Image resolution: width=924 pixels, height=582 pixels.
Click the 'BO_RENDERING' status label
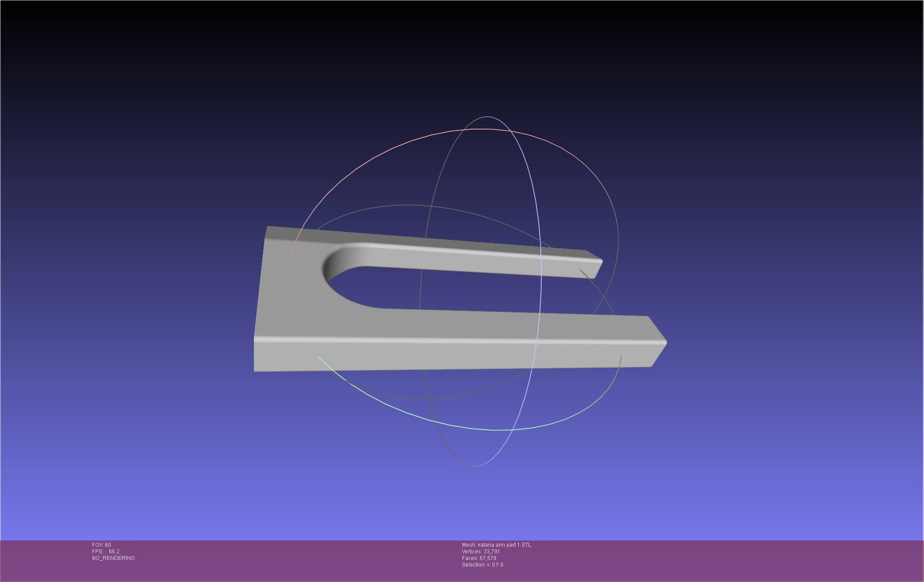113,558
